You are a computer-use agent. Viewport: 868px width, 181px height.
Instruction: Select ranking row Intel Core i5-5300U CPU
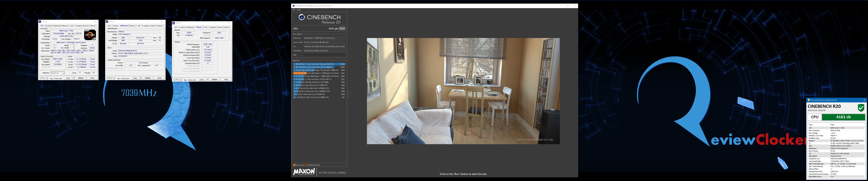(319, 97)
